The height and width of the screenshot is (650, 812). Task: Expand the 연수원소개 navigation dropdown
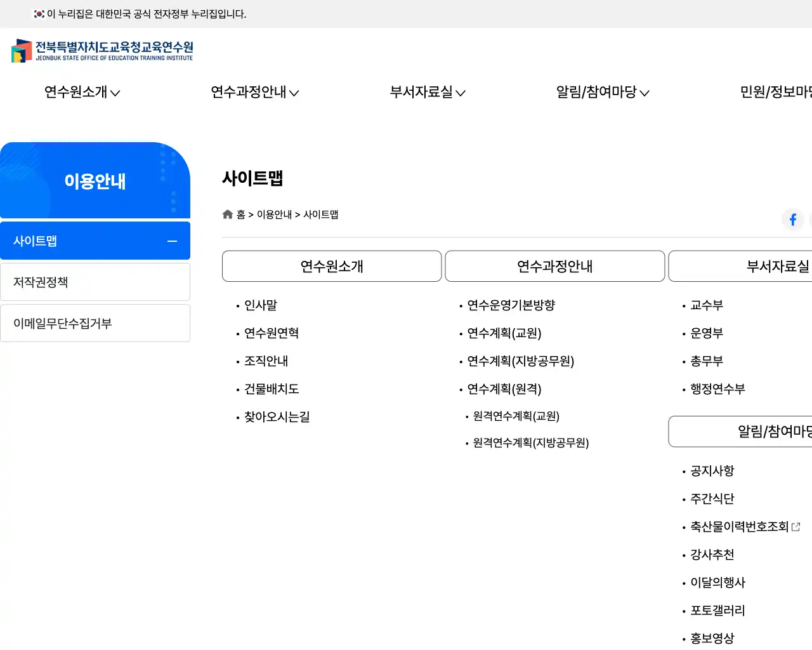[82, 93]
